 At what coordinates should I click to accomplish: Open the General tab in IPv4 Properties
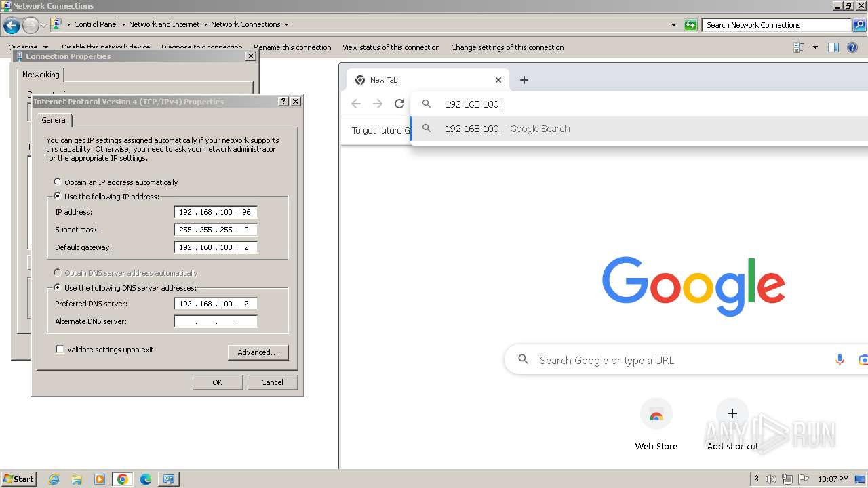pos(54,120)
